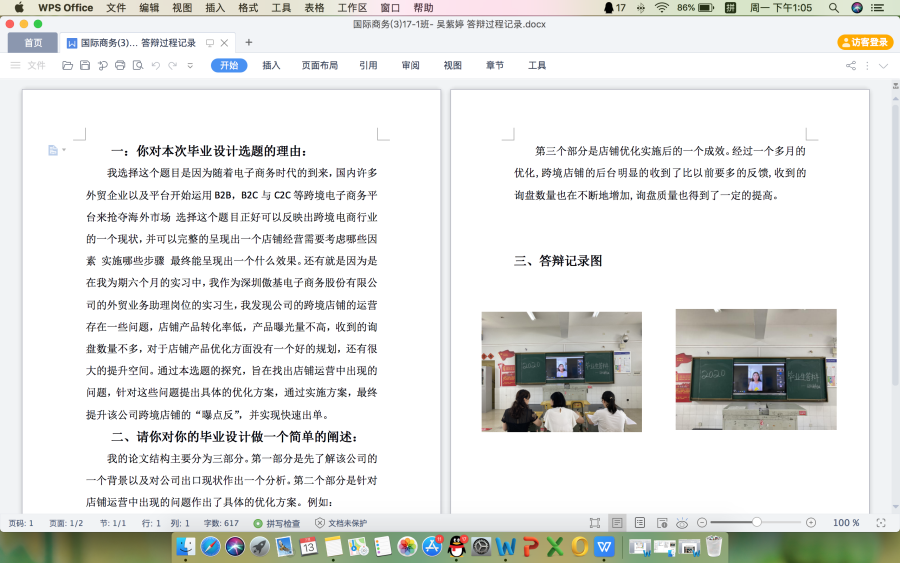The height and width of the screenshot is (563, 900).
Task: Click the zoom in plus button
Action: [x=810, y=523]
